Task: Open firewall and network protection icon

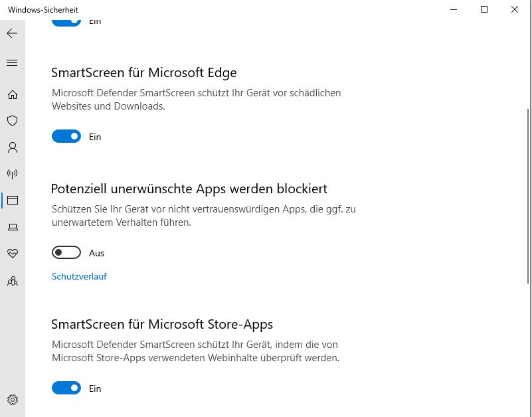Action: pos(12,174)
